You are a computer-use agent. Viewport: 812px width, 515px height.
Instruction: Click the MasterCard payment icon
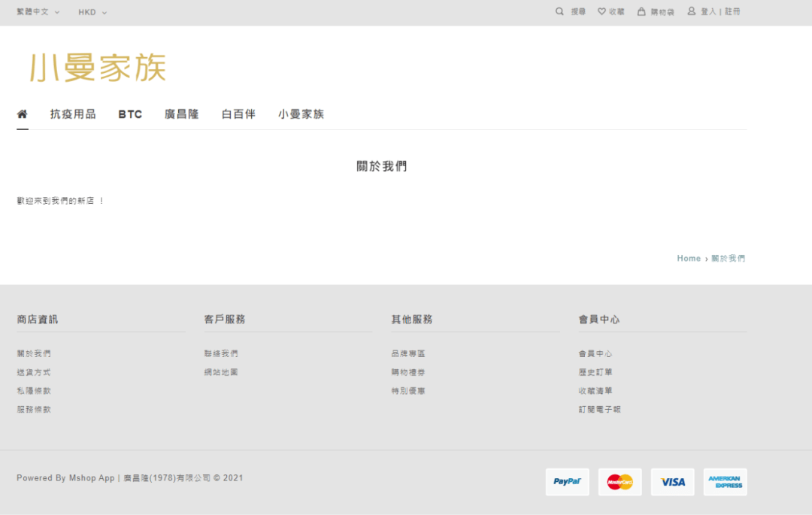coord(620,482)
